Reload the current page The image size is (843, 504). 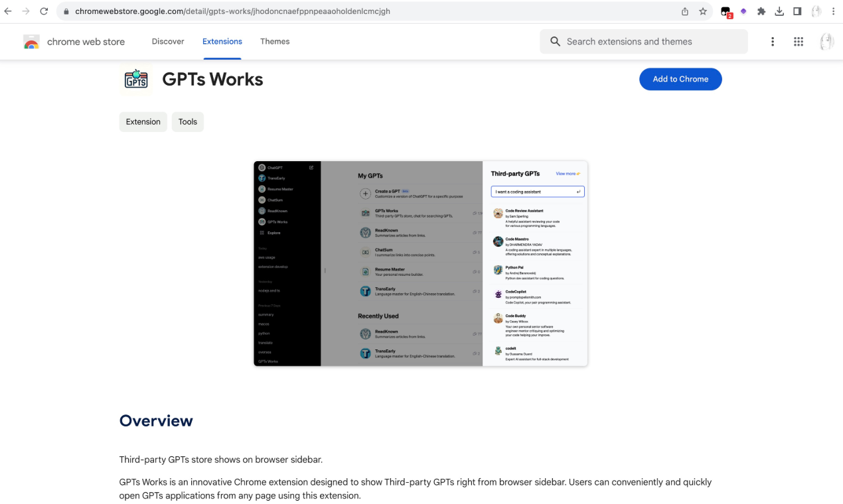point(44,11)
